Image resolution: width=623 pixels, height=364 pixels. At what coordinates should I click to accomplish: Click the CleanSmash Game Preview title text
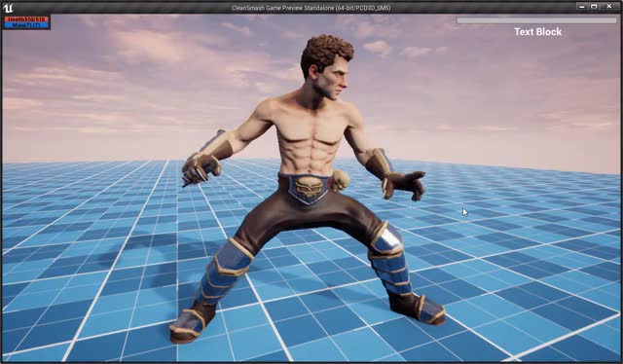click(311, 8)
